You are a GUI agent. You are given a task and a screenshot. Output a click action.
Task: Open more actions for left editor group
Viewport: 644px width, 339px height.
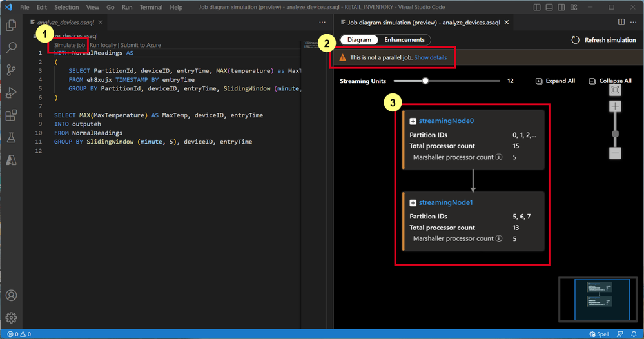322,22
